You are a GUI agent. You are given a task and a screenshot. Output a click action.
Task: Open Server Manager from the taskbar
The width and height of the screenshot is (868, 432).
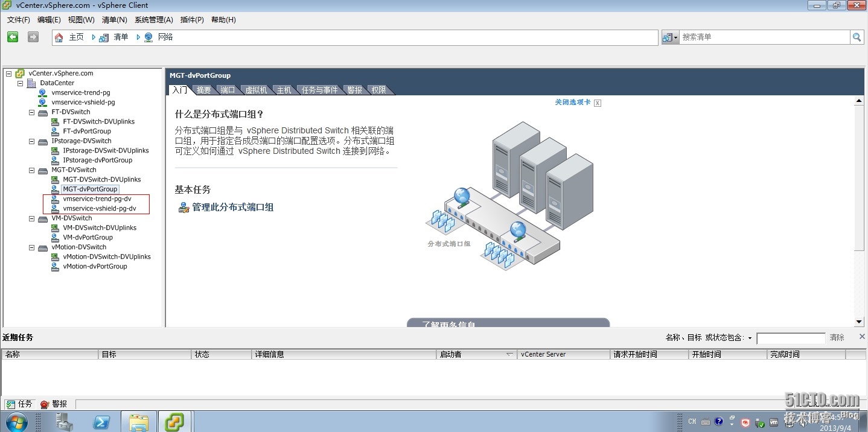(64, 422)
